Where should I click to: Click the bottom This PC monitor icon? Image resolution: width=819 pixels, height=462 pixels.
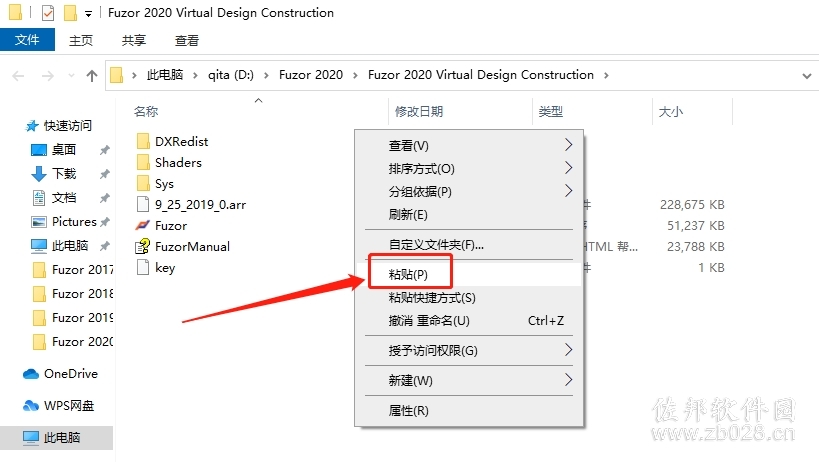(31, 437)
